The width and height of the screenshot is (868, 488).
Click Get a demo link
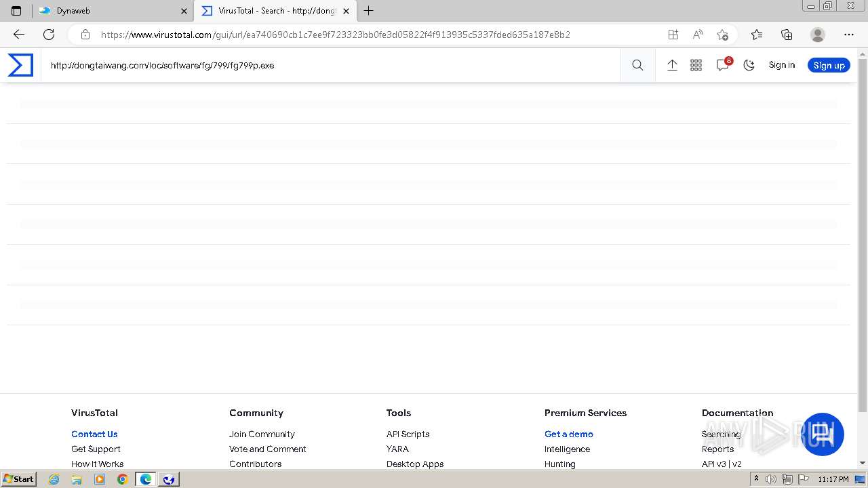tap(568, 434)
